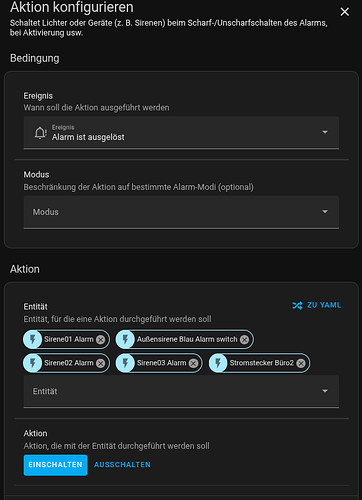This screenshot has height=500, width=362.
Task: Remove the Stromstecker Büro2 chip
Action: pos(301,363)
